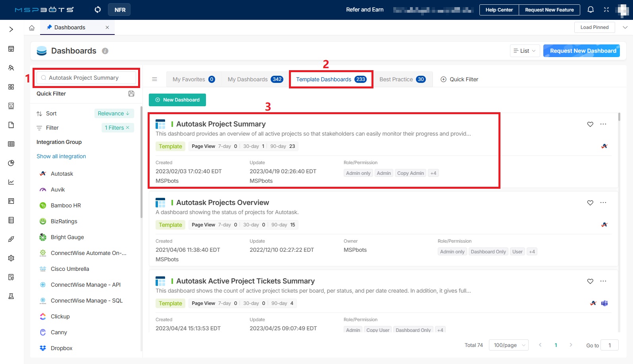
Task: Collapse filter panel with hamburger icon
Action: 155,79
